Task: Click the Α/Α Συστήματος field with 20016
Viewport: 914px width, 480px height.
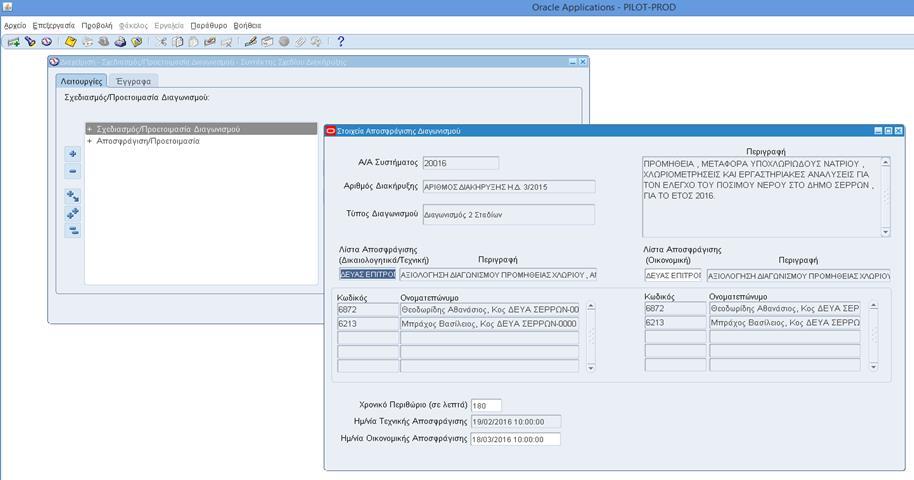Action: [x=460, y=163]
